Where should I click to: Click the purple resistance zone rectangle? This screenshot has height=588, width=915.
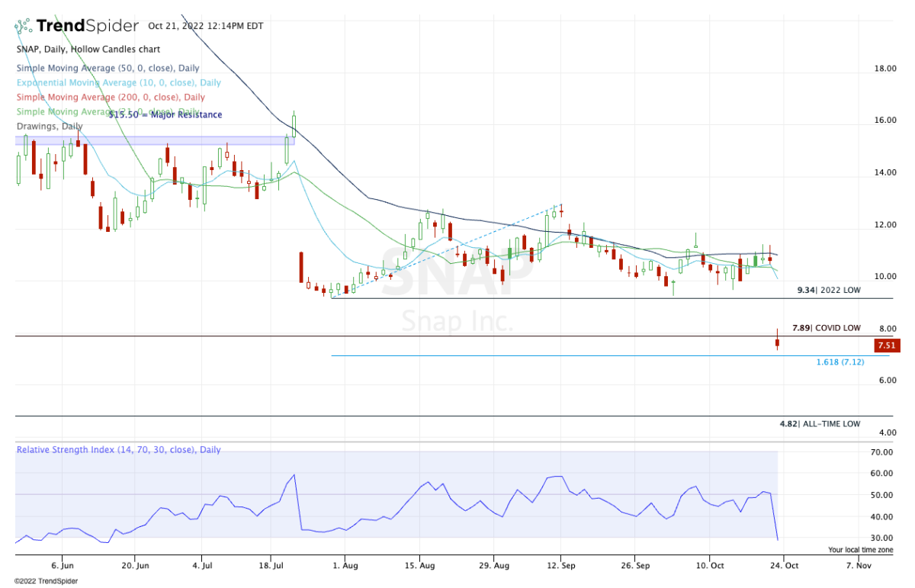tap(152, 140)
